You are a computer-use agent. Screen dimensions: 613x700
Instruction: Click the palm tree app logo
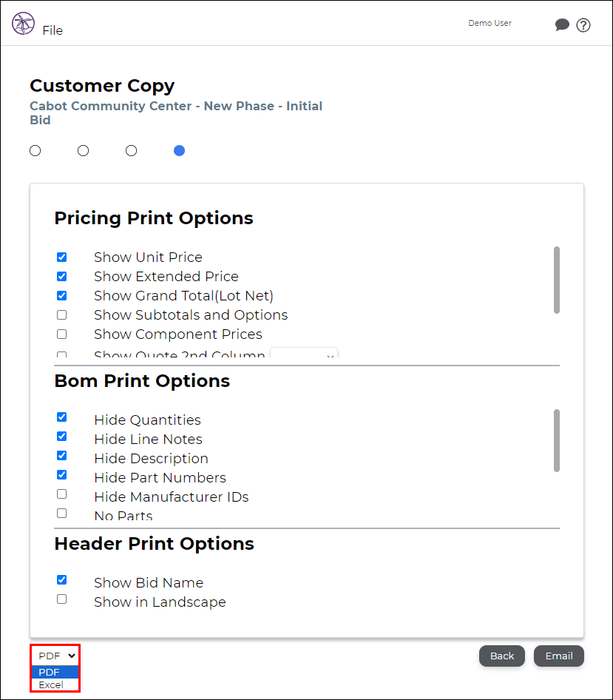23,23
